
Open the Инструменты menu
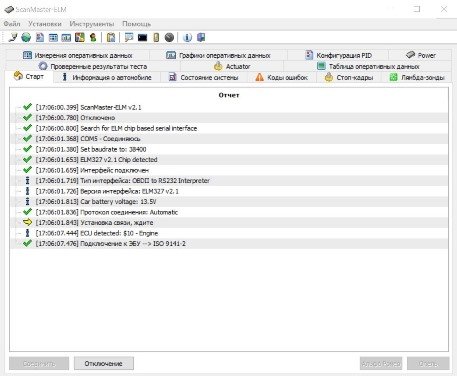tap(92, 24)
